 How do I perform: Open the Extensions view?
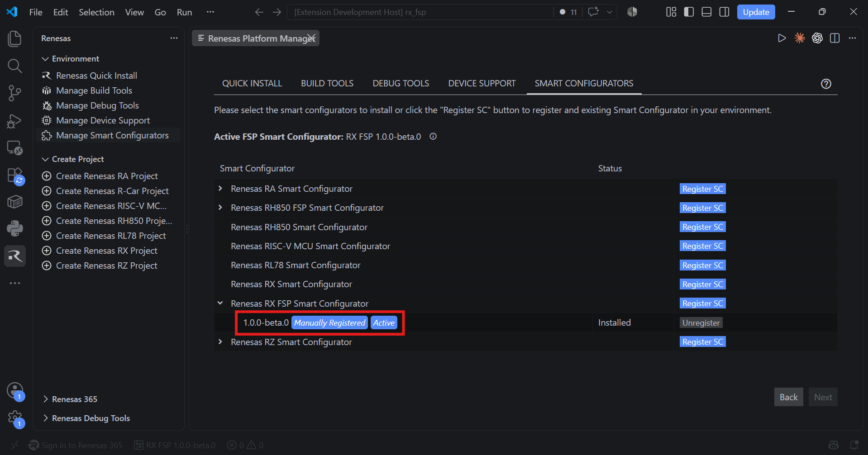[x=14, y=175]
